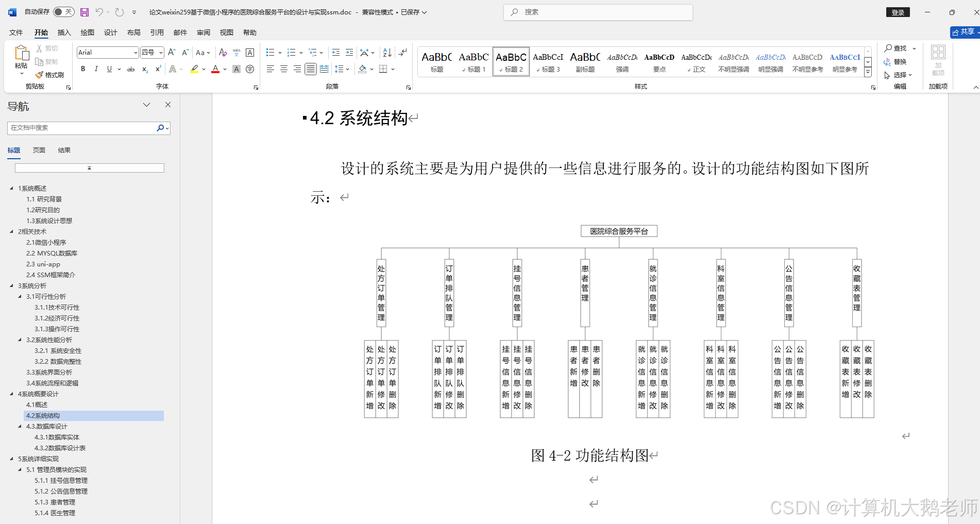Apply the 正文 style

(x=697, y=62)
